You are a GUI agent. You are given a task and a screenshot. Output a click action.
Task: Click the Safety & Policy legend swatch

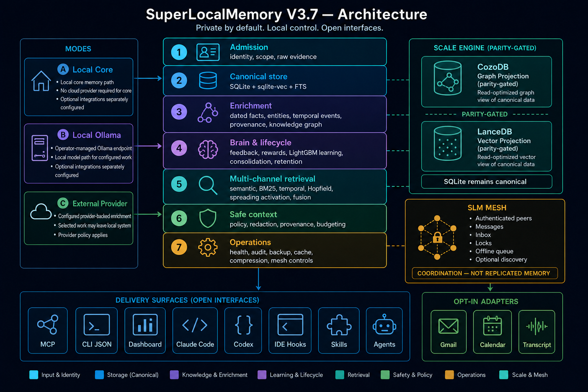(x=385, y=375)
